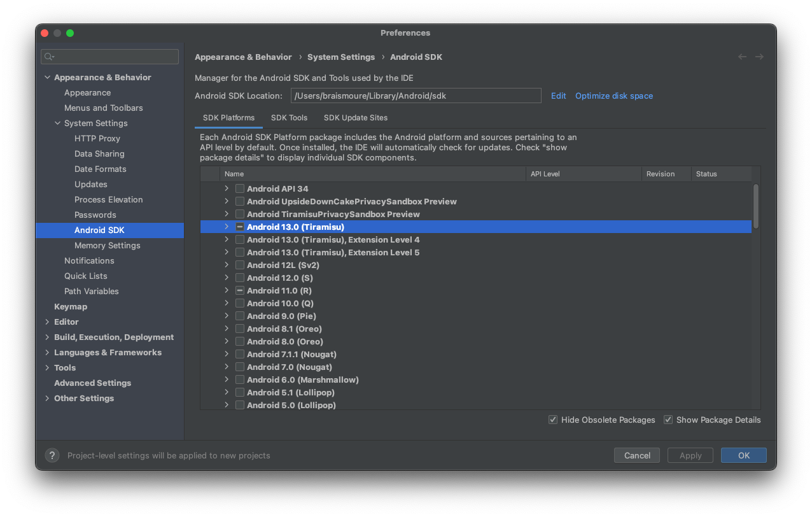This screenshot has width=812, height=517.
Task: Open the Advanced Settings page
Action: [92, 383]
